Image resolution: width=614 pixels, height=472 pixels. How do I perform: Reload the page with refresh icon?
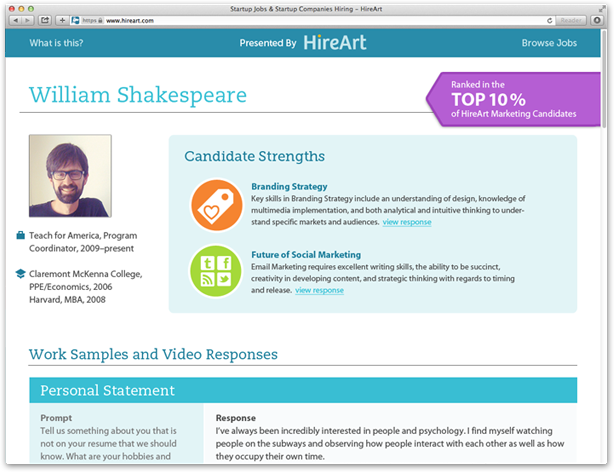[x=548, y=20]
